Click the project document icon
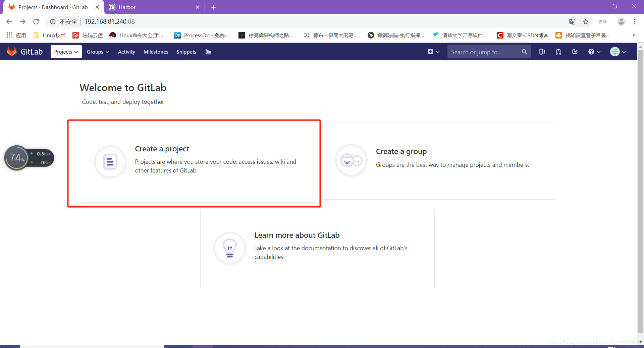The height and width of the screenshot is (348, 644). pos(110,162)
